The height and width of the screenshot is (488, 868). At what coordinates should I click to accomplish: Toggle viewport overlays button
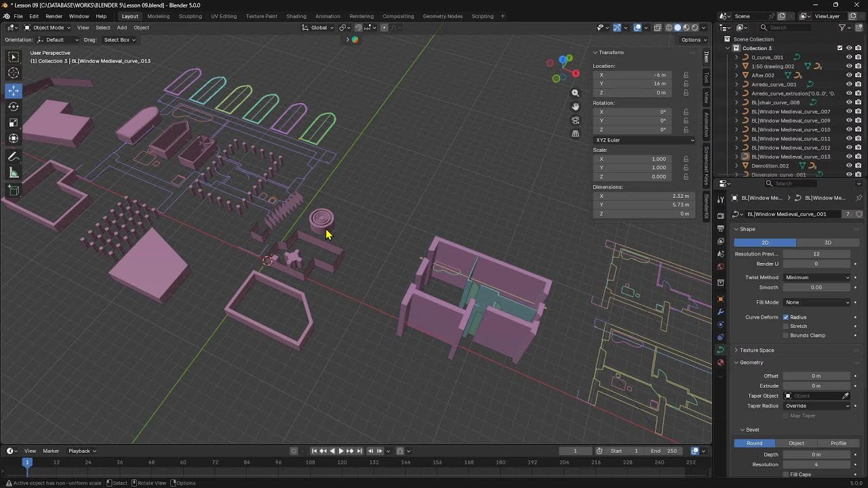(x=638, y=28)
